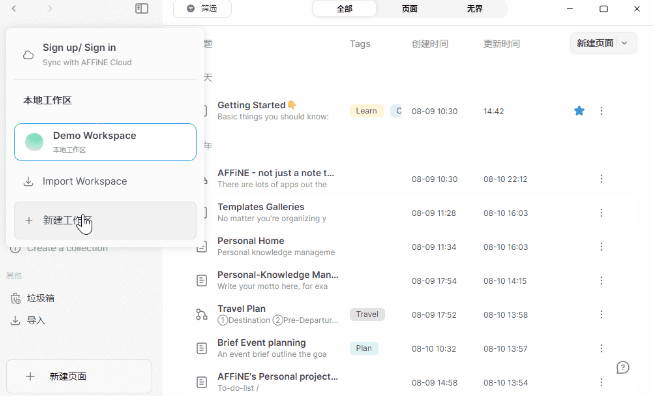Open more menu for AFFiNE - not just a note row
Image resolution: width=654 pixels, height=404 pixels.
coord(601,179)
